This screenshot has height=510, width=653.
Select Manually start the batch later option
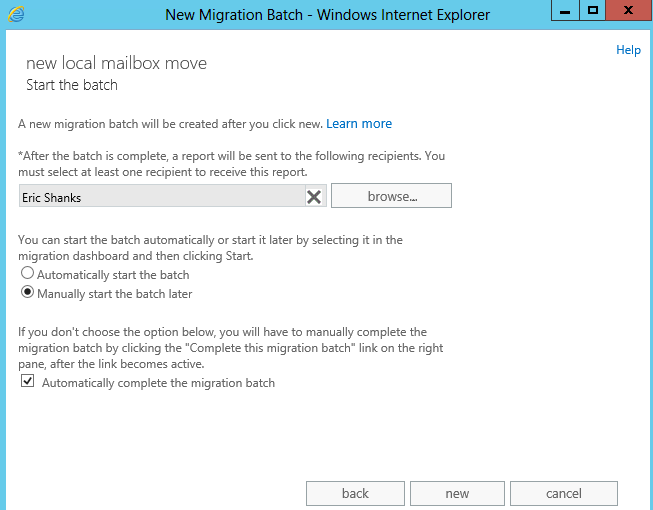[28, 293]
